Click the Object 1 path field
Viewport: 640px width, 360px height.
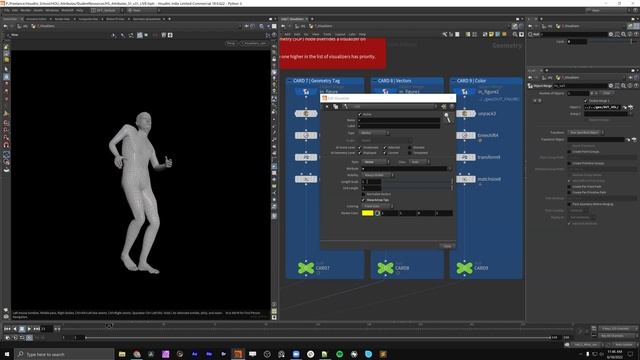point(602,107)
